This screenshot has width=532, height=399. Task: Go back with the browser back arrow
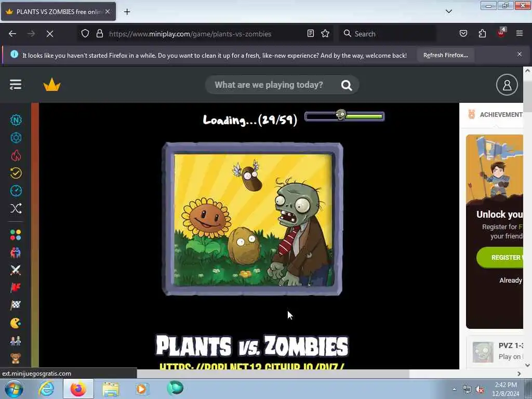coord(12,34)
